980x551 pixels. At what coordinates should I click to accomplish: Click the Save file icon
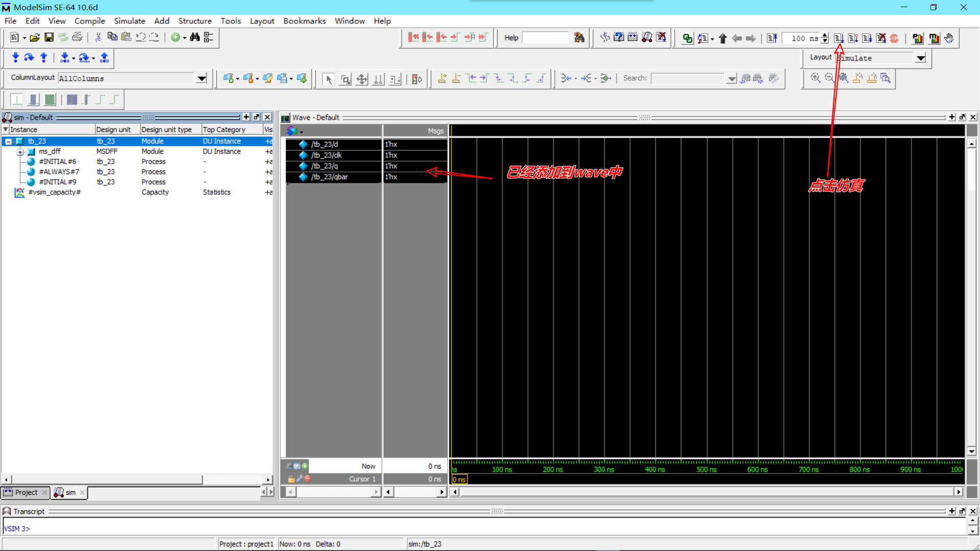click(x=49, y=37)
